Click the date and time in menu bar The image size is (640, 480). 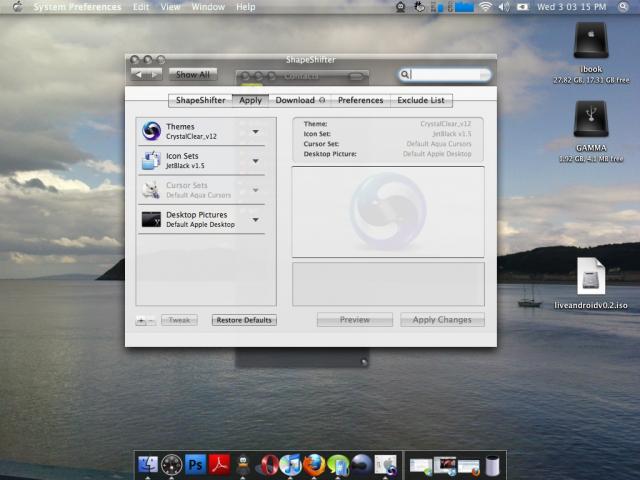click(571, 7)
